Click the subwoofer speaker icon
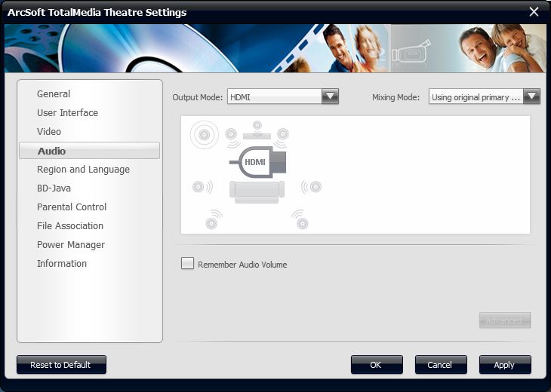551x392 pixels. click(204, 134)
